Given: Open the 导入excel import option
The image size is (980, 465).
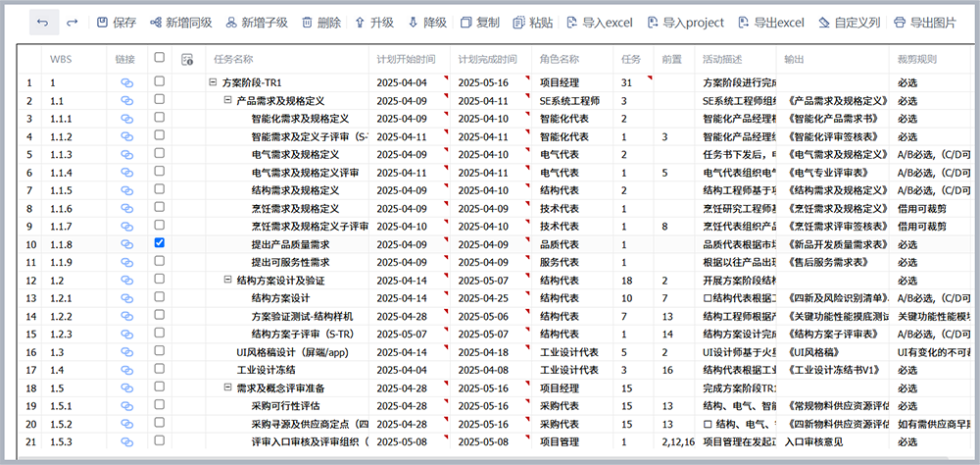Looking at the screenshot, I should (x=600, y=24).
